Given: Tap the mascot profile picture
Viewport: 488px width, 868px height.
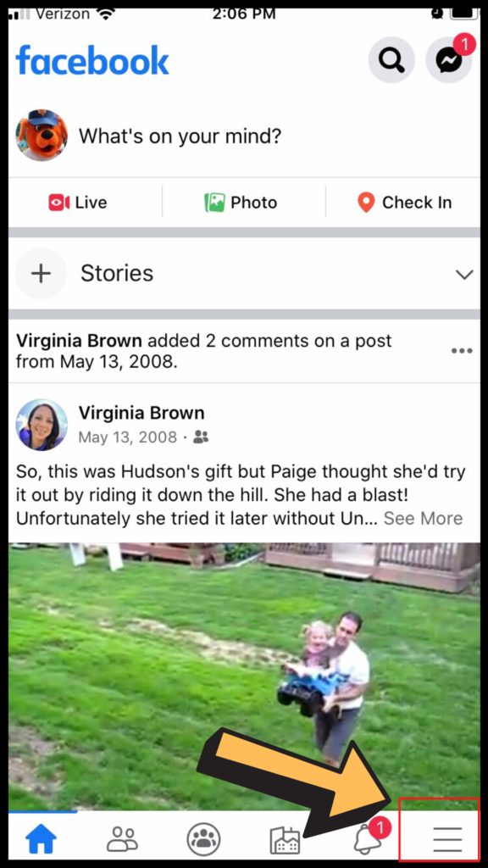Looking at the screenshot, I should tap(42, 135).
